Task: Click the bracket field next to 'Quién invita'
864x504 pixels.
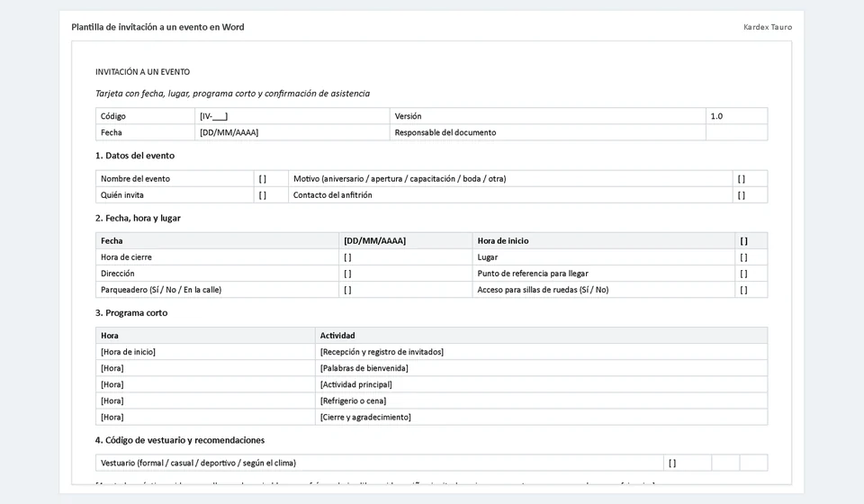Action: coord(271,195)
